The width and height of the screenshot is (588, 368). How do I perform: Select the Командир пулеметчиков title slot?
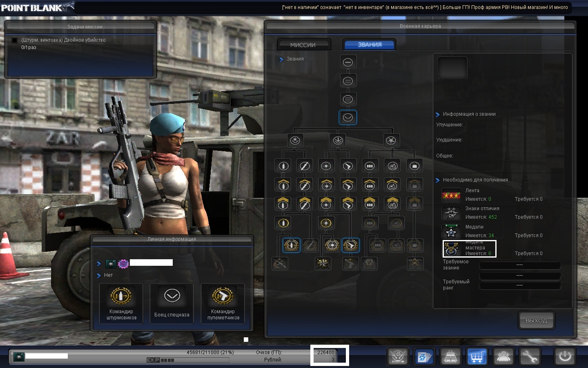tap(223, 303)
